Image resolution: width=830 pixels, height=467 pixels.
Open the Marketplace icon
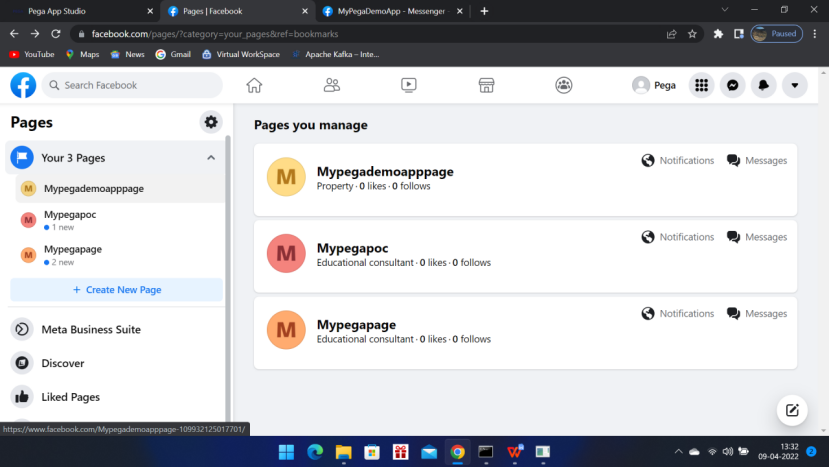[486, 85]
